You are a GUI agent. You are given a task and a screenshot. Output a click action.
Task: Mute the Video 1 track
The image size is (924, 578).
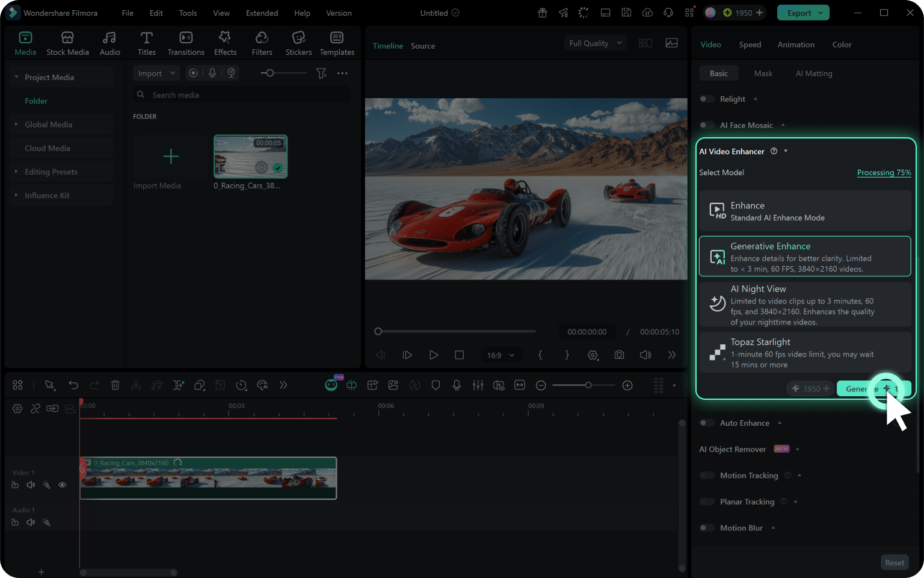[31, 485]
